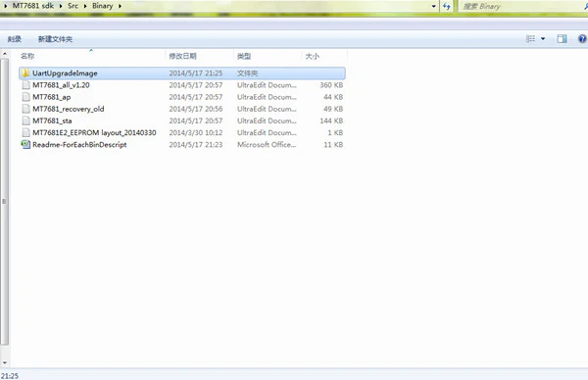This screenshot has height=380, width=588.
Task: Select the MT7681_all_v1.20 file icon
Action: tap(25, 85)
